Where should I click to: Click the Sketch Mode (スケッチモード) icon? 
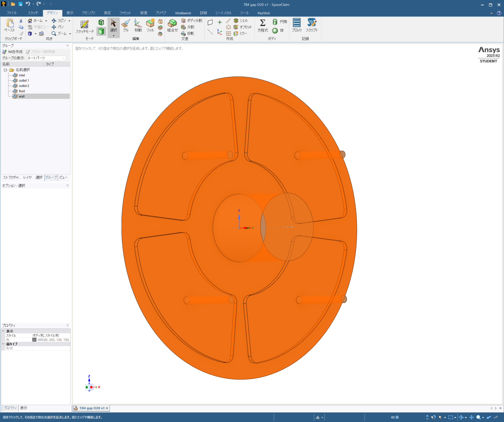click(x=85, y=26)
